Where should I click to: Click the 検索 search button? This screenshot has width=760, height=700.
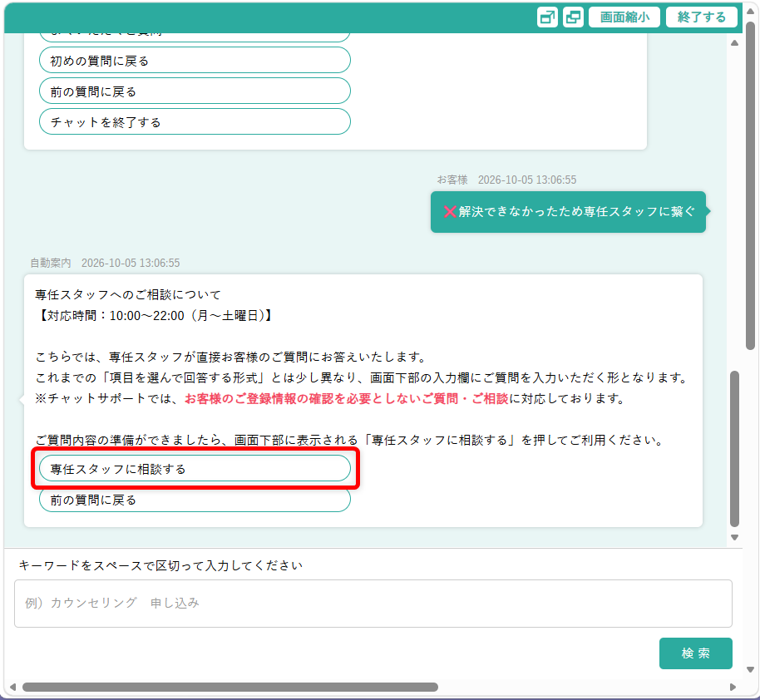pos(695,653)
